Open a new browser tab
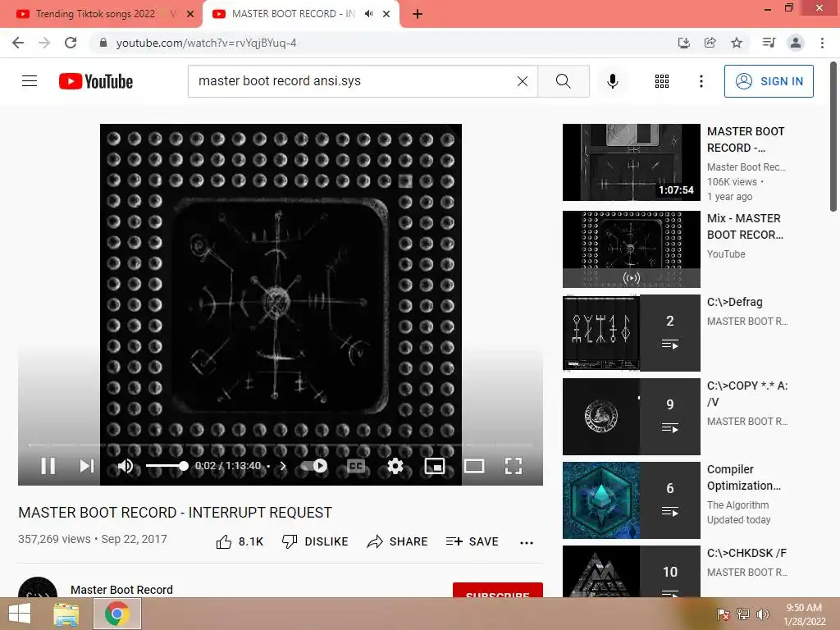 tap(418, 14)
